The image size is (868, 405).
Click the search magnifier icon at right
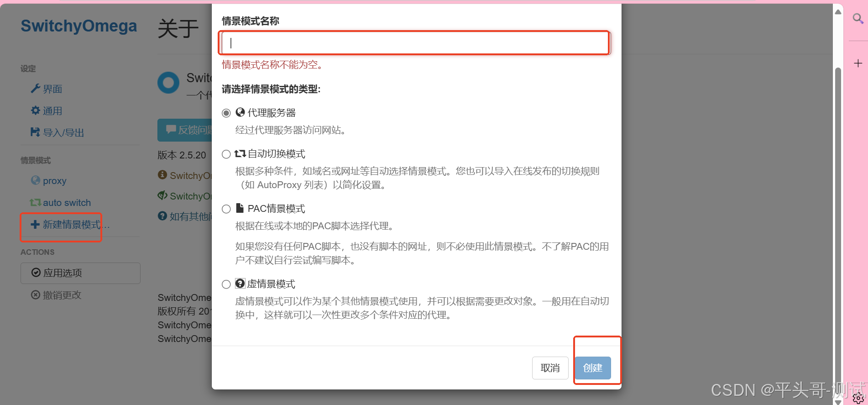[x=858, y=19]
